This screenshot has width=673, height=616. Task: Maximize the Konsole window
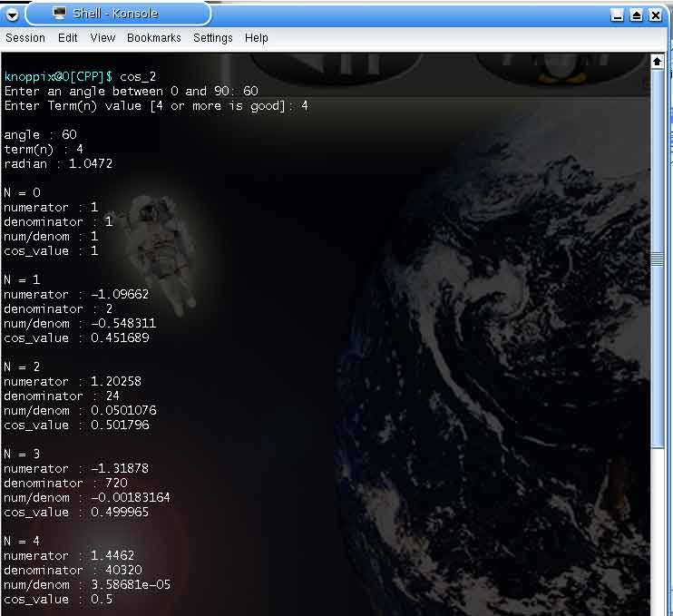point(636,15)
